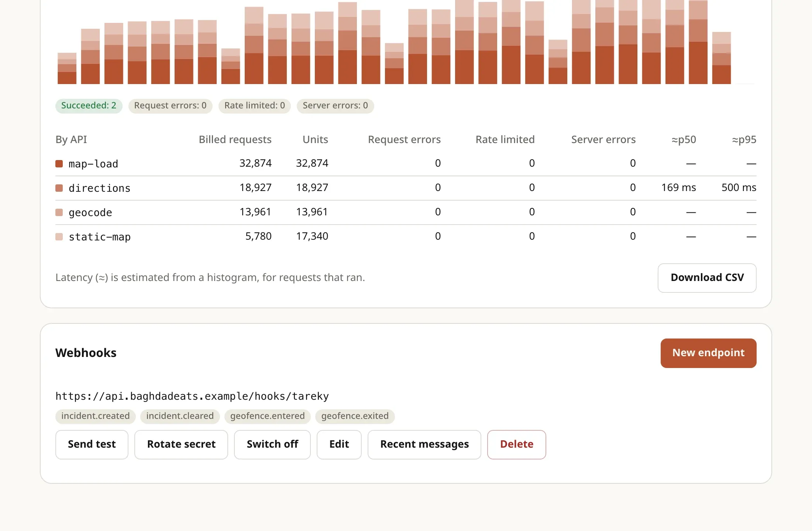Select the Rate limited: 0 chip
Screen dimensions: 812x531
click(255, 106)
